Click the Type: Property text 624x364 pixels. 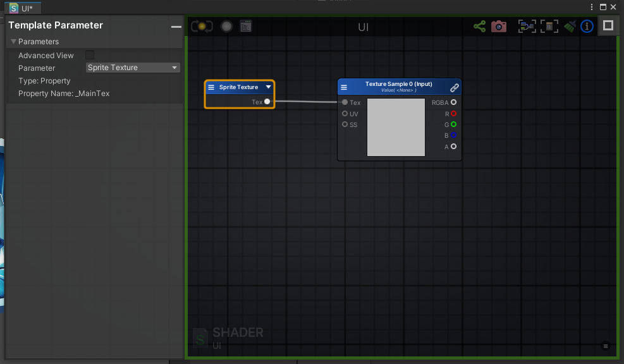click(44, 81)
